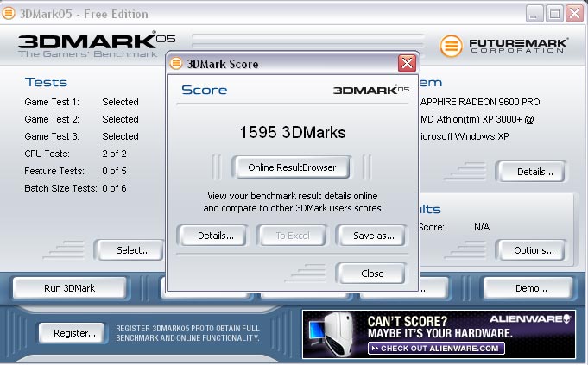Click the Futuremark Corporation logo

[x=503, y=46]
